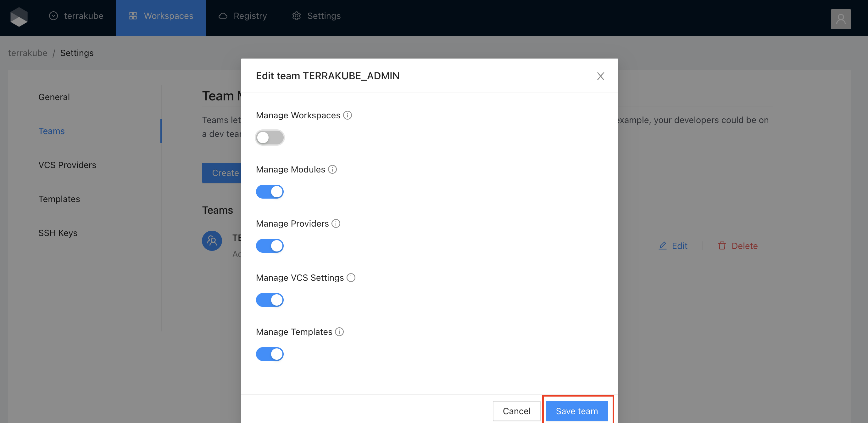Click the Manage Workspaces info icon
The image size is (868, 423).
(348, 116)
